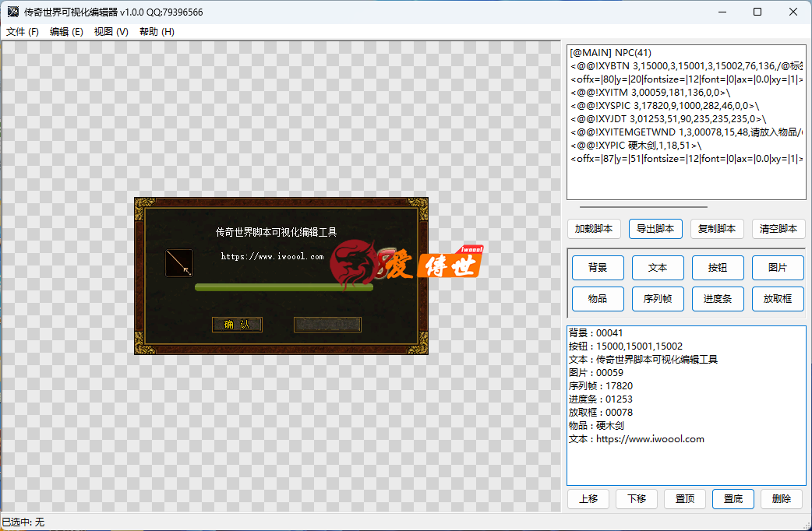Click the 确认 button in the preview dialog
This screenshot has height=531, width=812.
[237, 325]
